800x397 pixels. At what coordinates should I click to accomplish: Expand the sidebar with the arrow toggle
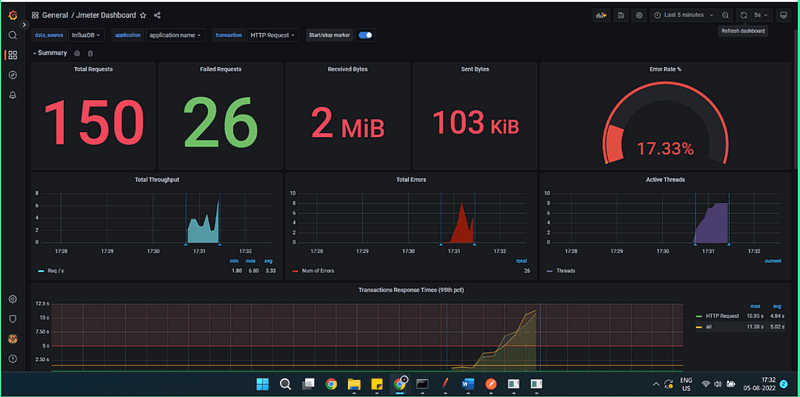coord(24,24)
